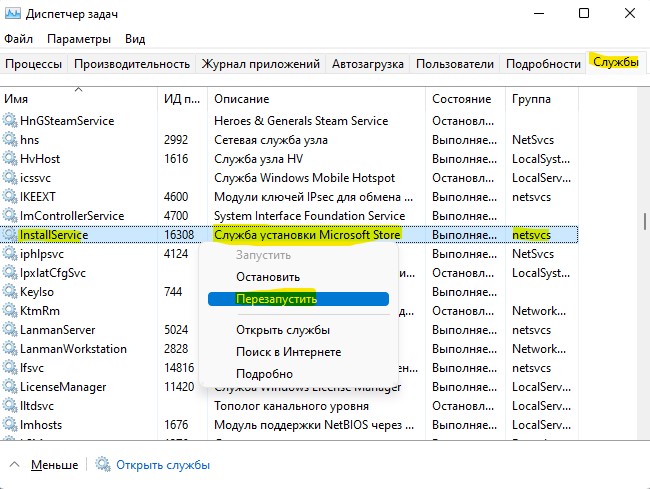Click gear icon of LanmanWorkstation service

coord(10,349)
